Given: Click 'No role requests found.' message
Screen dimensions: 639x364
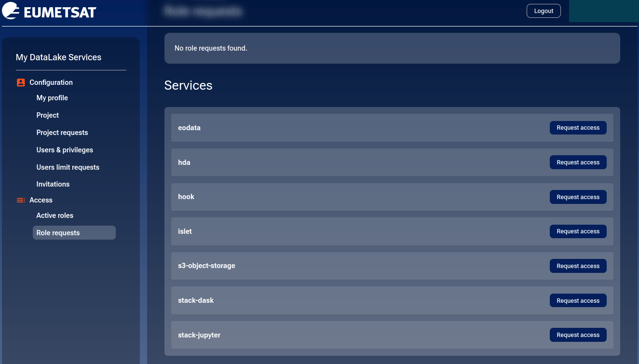Looking at the screenshot, I should coord(211,48).
